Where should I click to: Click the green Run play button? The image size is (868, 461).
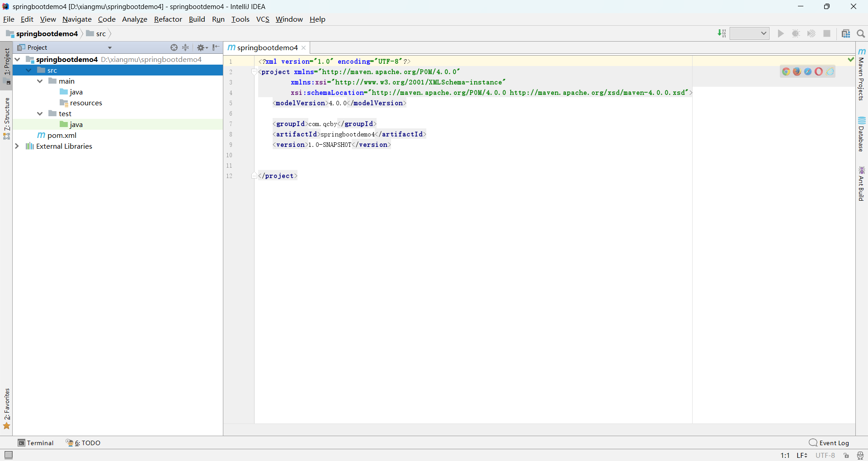(x=781, y=33)
